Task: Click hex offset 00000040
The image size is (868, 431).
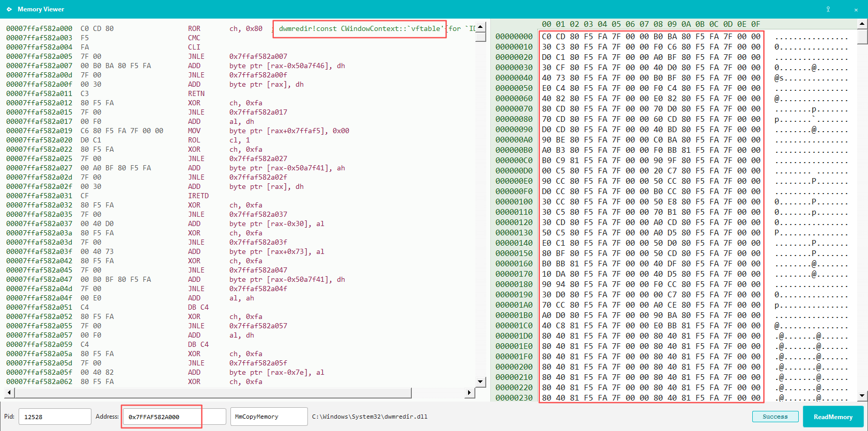Action: pyautogui.click(x=514, y=78)
